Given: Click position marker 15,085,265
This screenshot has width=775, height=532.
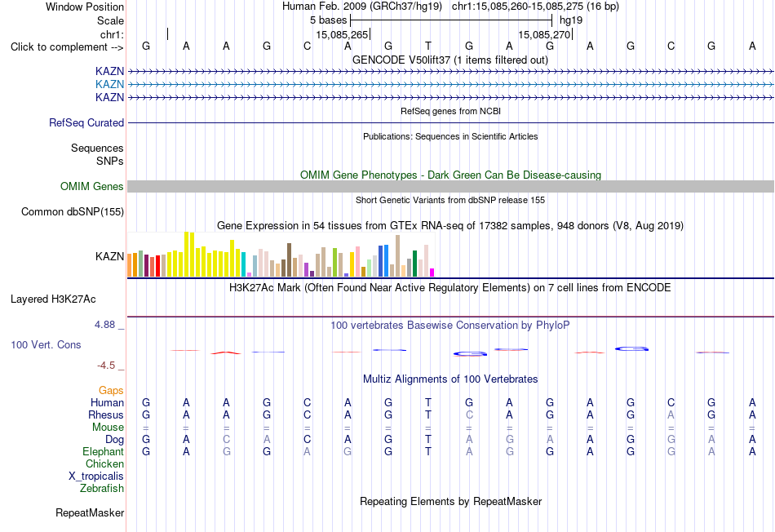Looking at the screenshot, I should [342, 34].
